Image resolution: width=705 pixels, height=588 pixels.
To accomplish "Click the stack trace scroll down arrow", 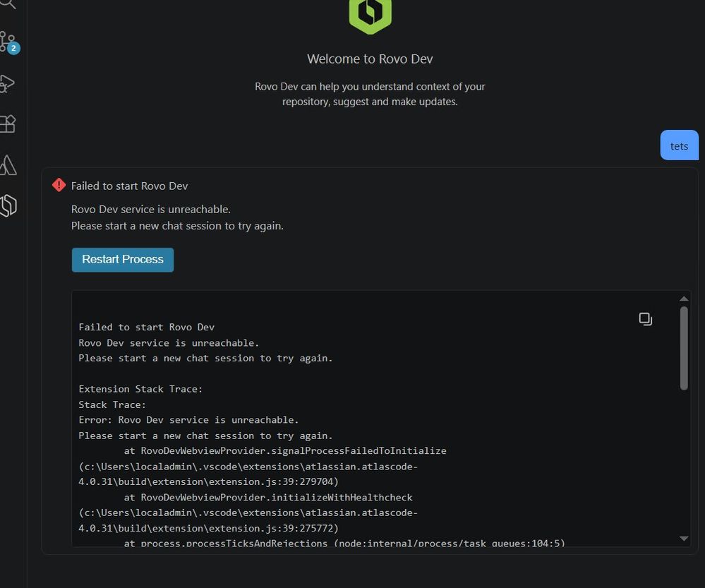I will coord(684,539).
